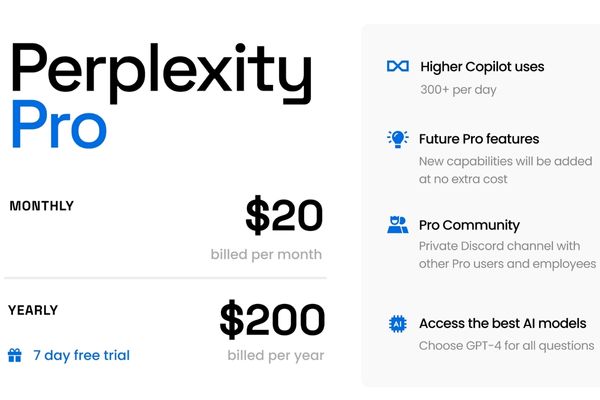The image size is (600, 400).
Task: Click the Higher Copilot uses heading
Action: (480, 66)
